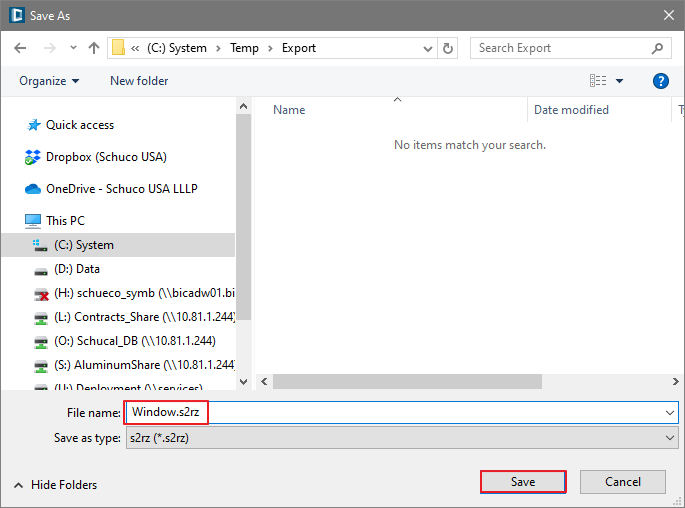Select Quick access in navigation pane
Screen dimensions: 685x508
coord(80,125)
